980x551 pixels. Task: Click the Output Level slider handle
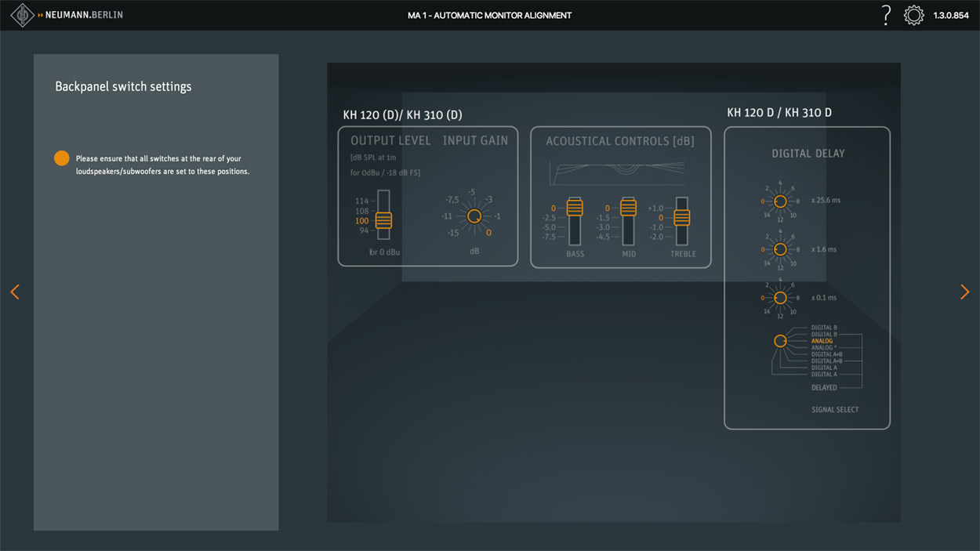tap(383, 220)
